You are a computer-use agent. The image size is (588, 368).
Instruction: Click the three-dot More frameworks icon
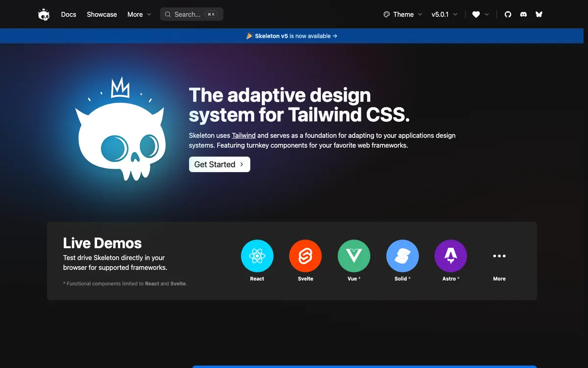point(499,256)
